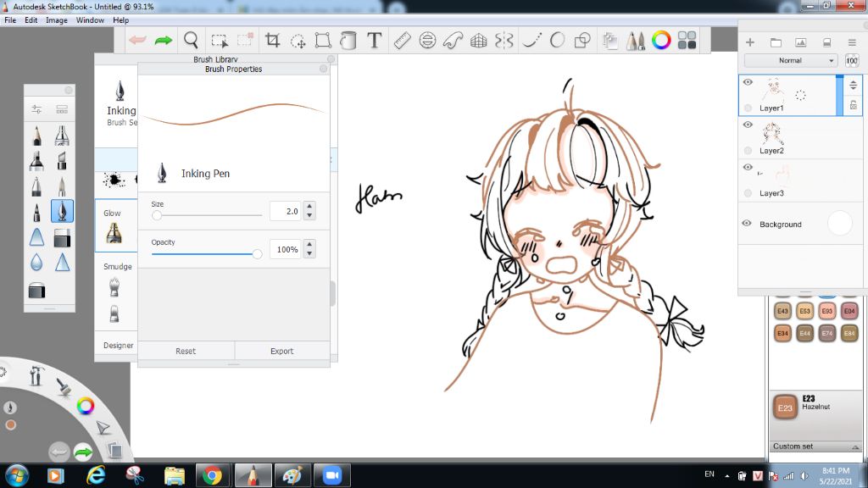Enable Steady Stroke tool
Image resolution: width=868 pixels, height=488 pixels.
click(x=531, y=40)
